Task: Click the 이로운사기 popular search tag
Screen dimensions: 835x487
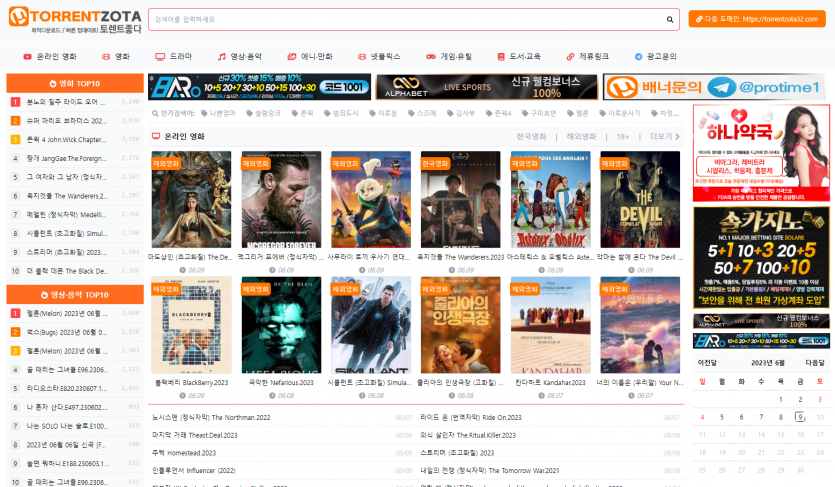Action: point(620,113)
